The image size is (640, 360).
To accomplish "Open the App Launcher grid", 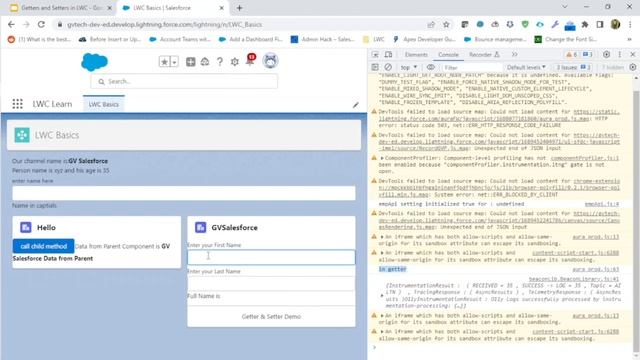I will [x=17, y=104].
